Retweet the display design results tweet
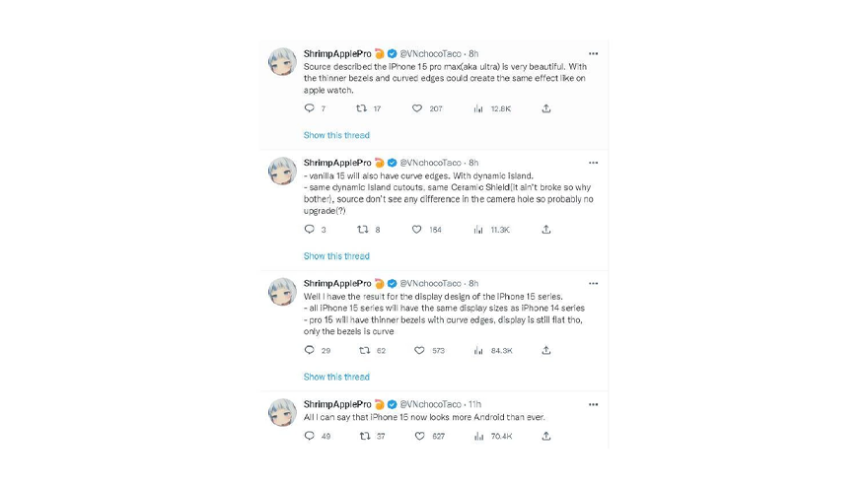868x488 pixels. [364, 351]
